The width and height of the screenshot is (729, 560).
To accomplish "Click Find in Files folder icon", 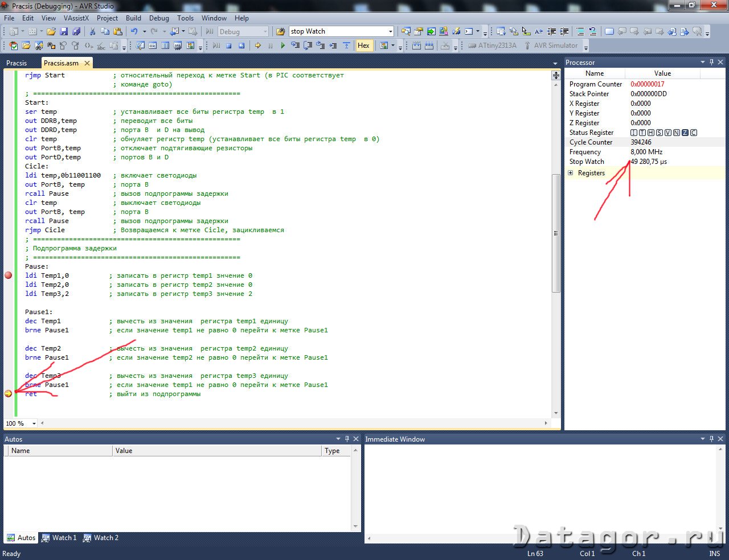I will click(280, 31).
